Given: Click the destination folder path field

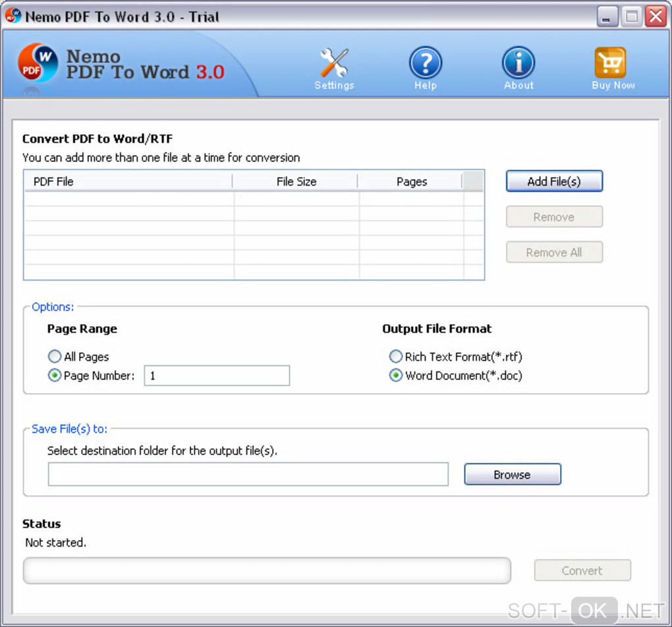Looking at the screenshot, I should 248,474.
